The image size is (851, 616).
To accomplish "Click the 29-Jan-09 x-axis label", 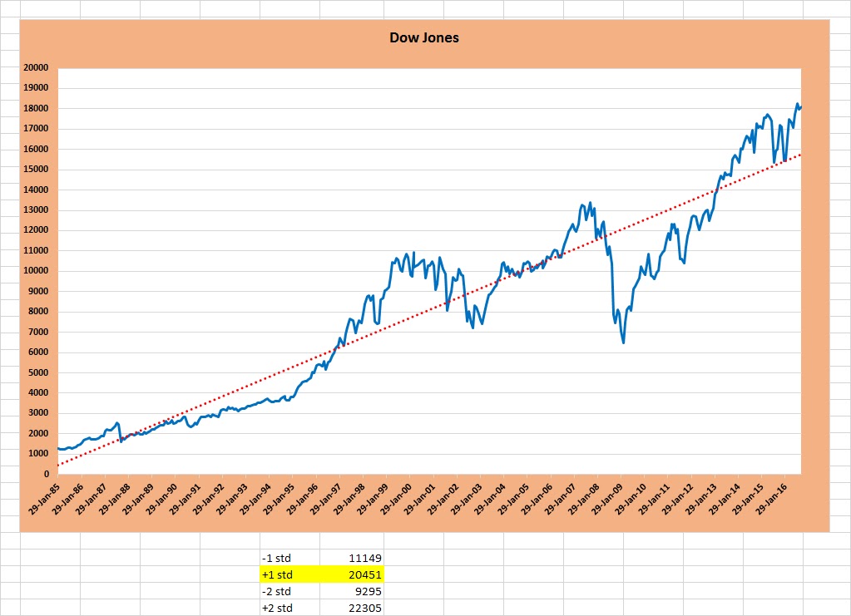I will [607, 498].
